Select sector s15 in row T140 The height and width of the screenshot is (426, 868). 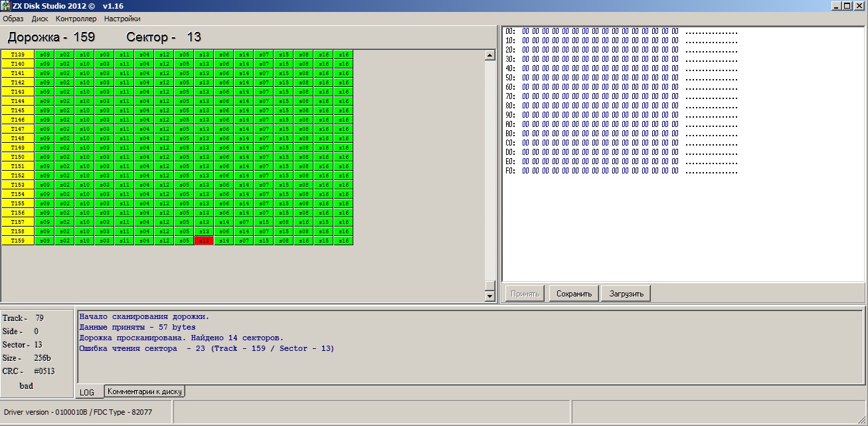click(284, 64)
